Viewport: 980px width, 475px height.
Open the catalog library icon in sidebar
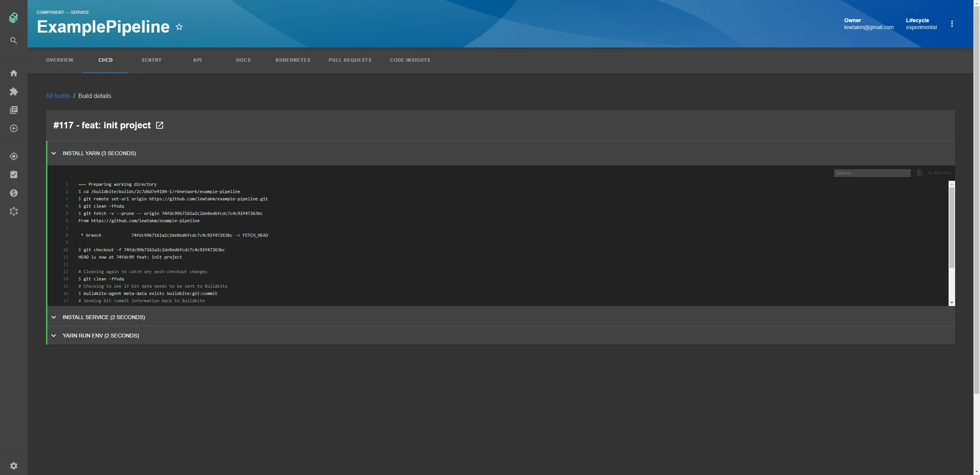(14, 110)
